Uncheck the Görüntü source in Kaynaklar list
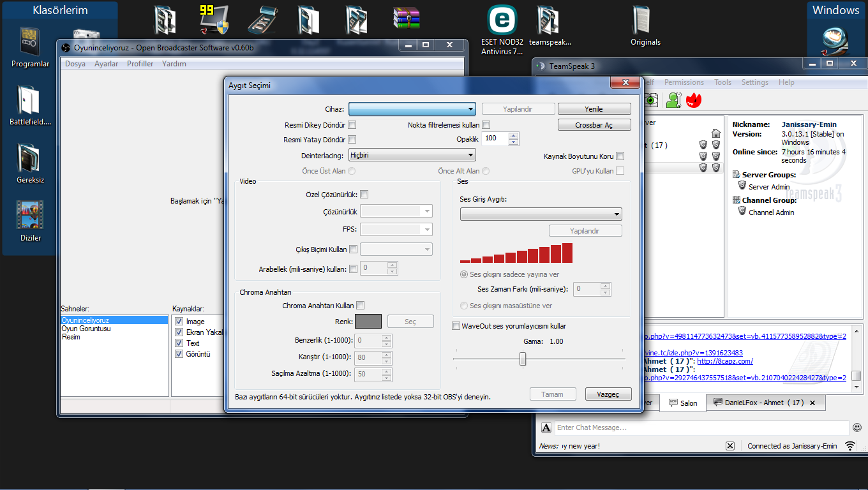868x490 pixels. pos(179,354)
